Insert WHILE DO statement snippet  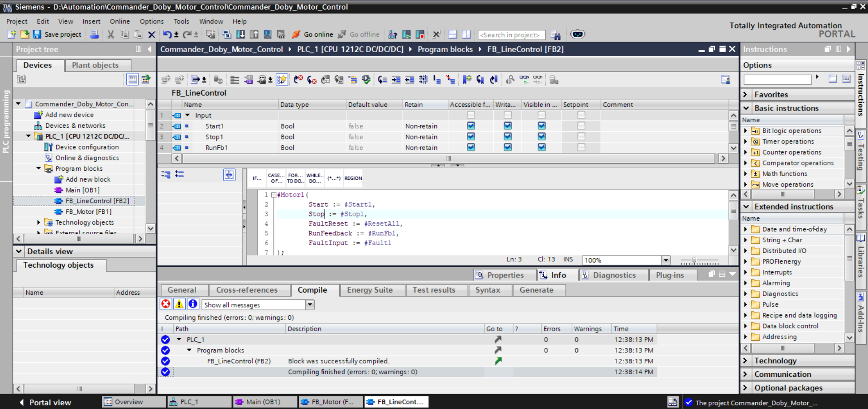point(315,178)
